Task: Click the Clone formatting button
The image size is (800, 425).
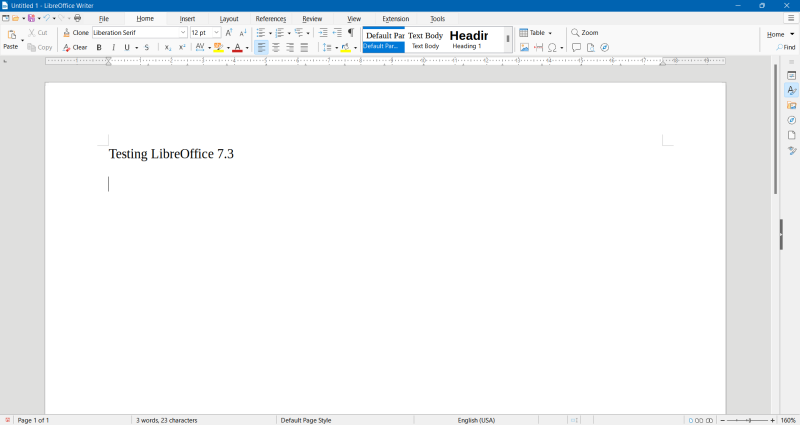Action: (76, 33)
